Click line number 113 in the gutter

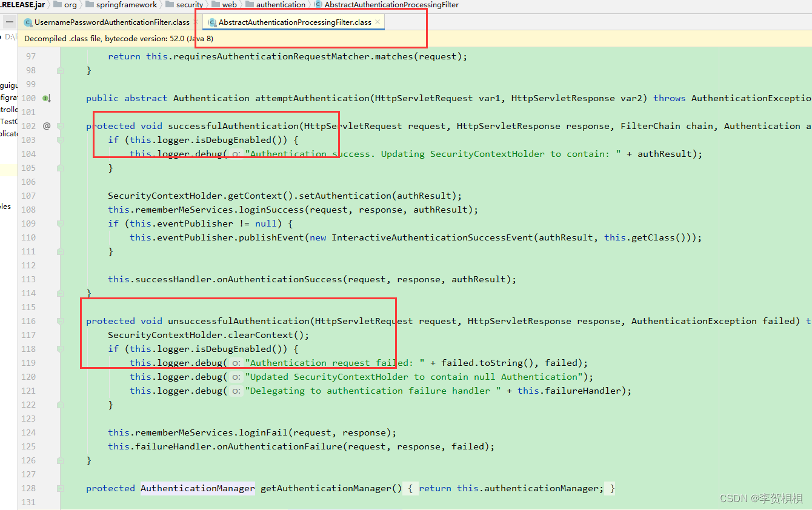[x=28, y=279]
